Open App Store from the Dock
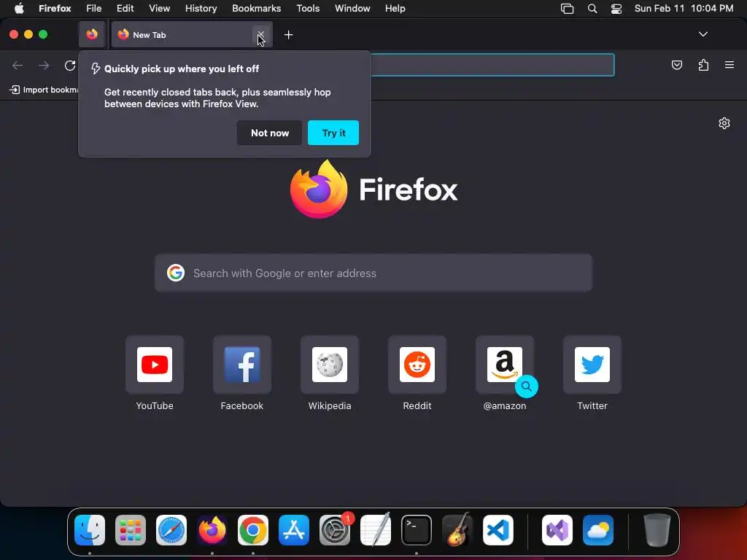 coord(294,530)
